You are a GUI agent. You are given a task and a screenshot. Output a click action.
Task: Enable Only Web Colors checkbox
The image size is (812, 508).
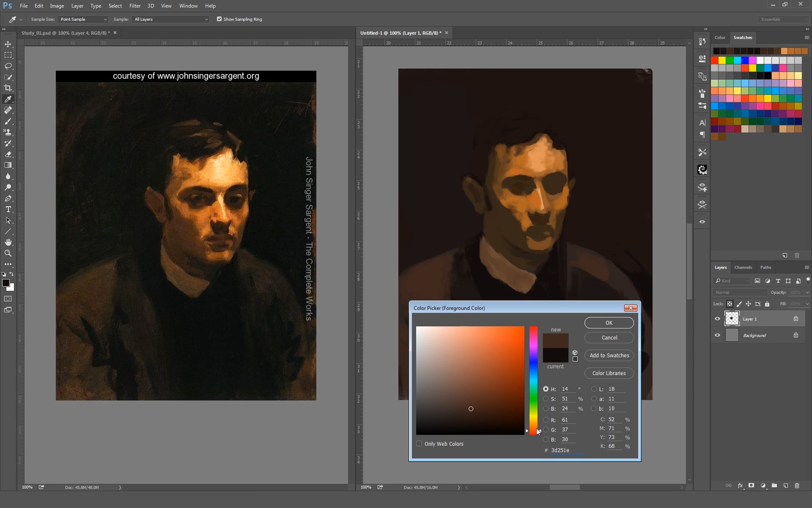point(419,444)
